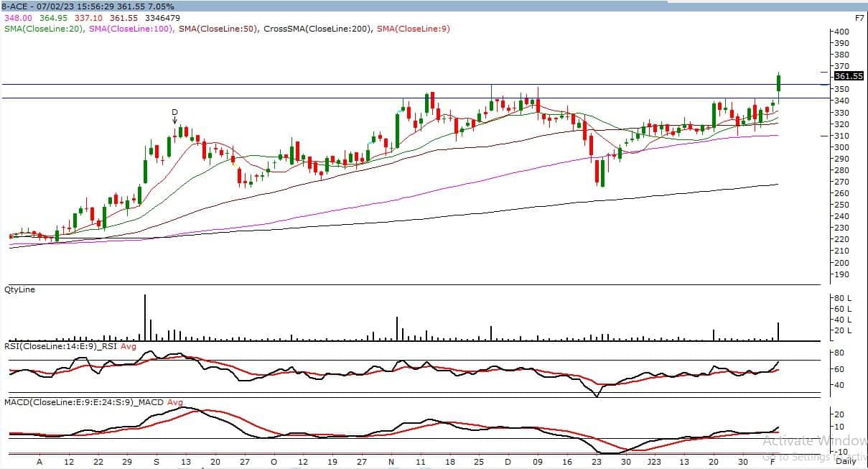Image resolution: width=868 pixels, height=469 pixels.
Task: Click the tallest volume bar in QtyLine
Action: point(145,317)
